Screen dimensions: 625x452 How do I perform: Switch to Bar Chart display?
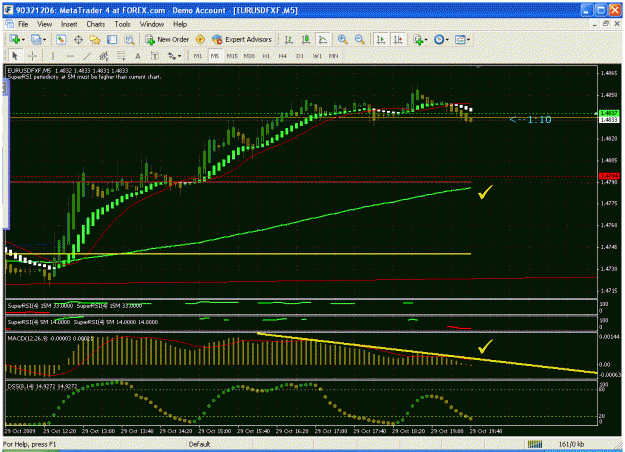coord(289,39)
